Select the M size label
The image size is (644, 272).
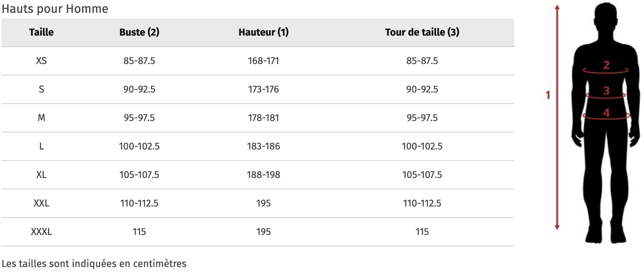click(41, 118)
